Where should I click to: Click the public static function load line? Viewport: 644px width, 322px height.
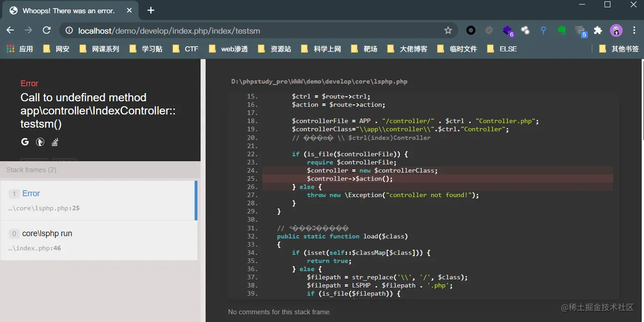tap(342, 236)
